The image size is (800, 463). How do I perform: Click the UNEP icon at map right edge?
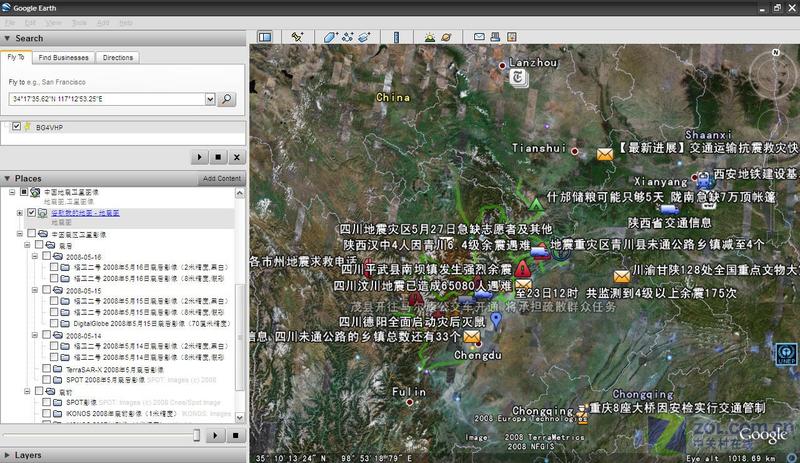pos(786,354)
